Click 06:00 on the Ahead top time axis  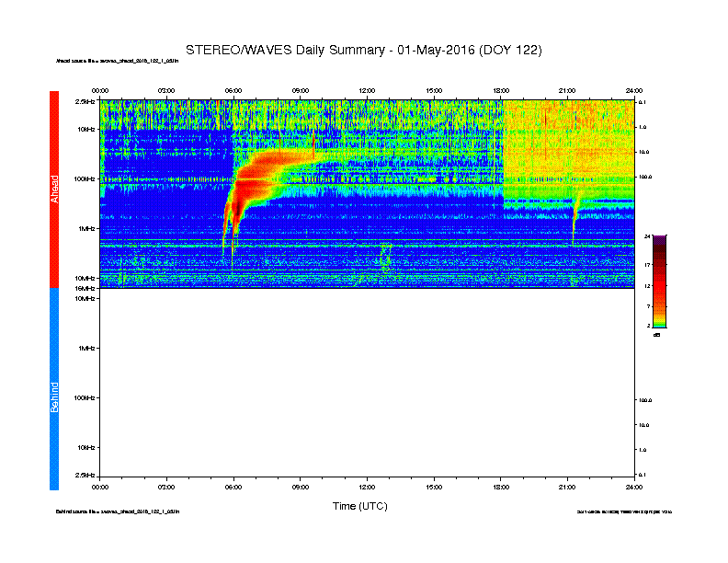pyautogui.click(x=233, y=90)
